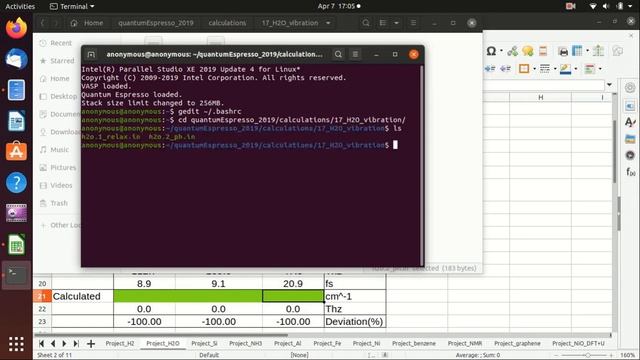Split the Calc window view

coord(598,51)
